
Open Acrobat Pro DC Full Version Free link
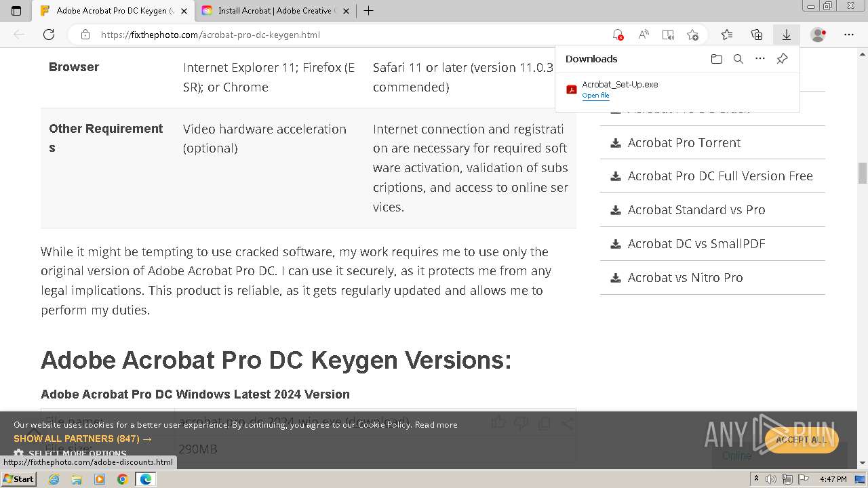pos(720,176)
